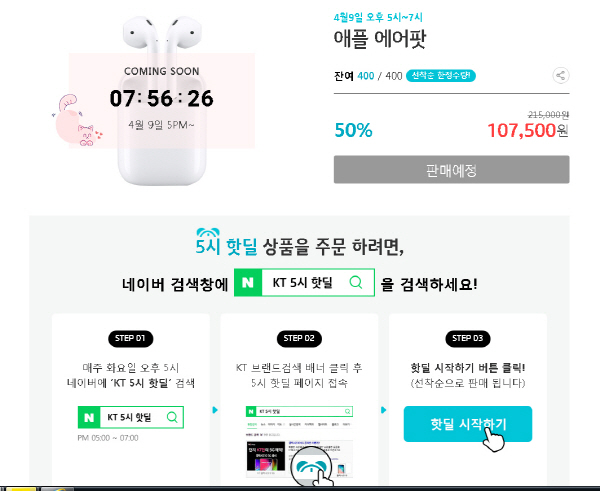The image size is (600, 491).
Task: Click the STEP 01 KT 5시 핫딜 search field
Action: 132,416
